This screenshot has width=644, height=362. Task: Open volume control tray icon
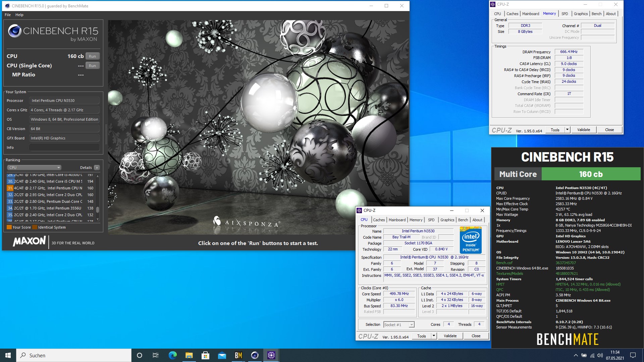(x=600, y=355)
